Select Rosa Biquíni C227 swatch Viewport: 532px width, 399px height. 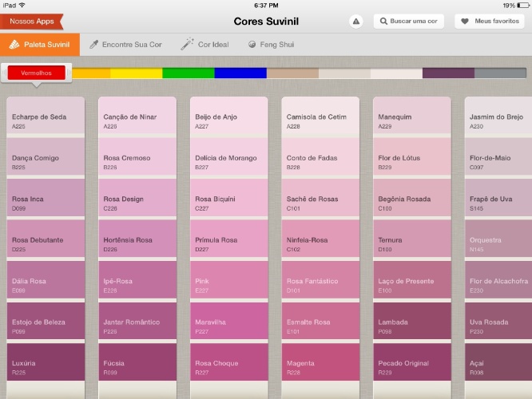(x=229, y=197)
